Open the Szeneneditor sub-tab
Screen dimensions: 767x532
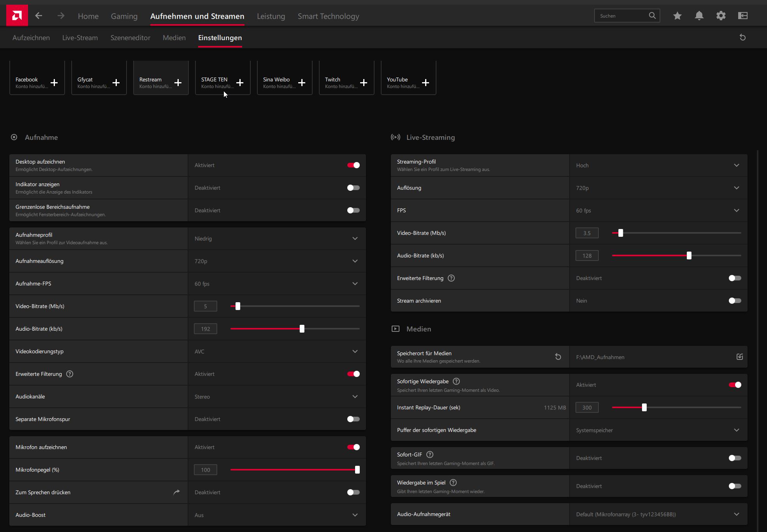point(130,38)
